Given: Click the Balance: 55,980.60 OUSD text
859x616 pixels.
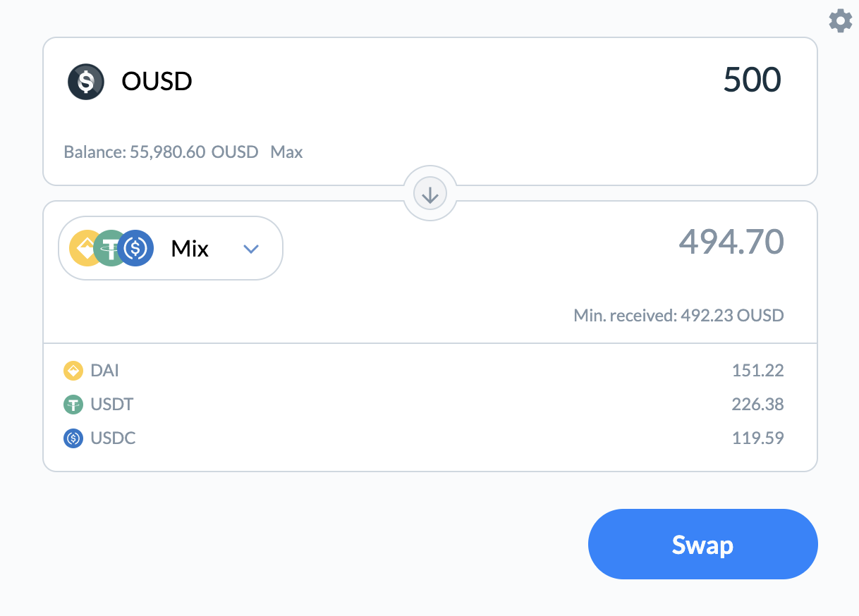Looking at the screenshot, I should click(161, 152).
